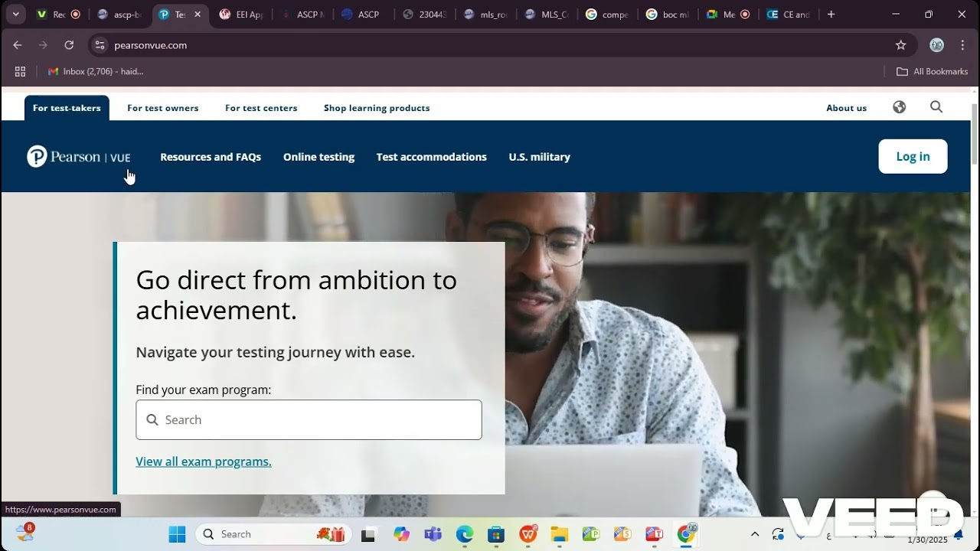Screen dimensions: 980x551
Task: Switch to the mls_ro tab
Action: [x=487, y=14]
